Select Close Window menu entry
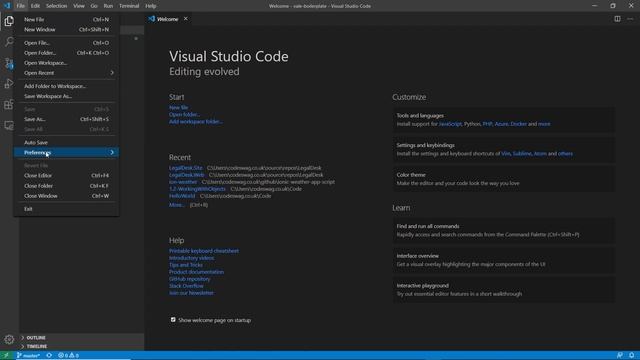This screenshot has width=640, height=360. pos(66,196)
